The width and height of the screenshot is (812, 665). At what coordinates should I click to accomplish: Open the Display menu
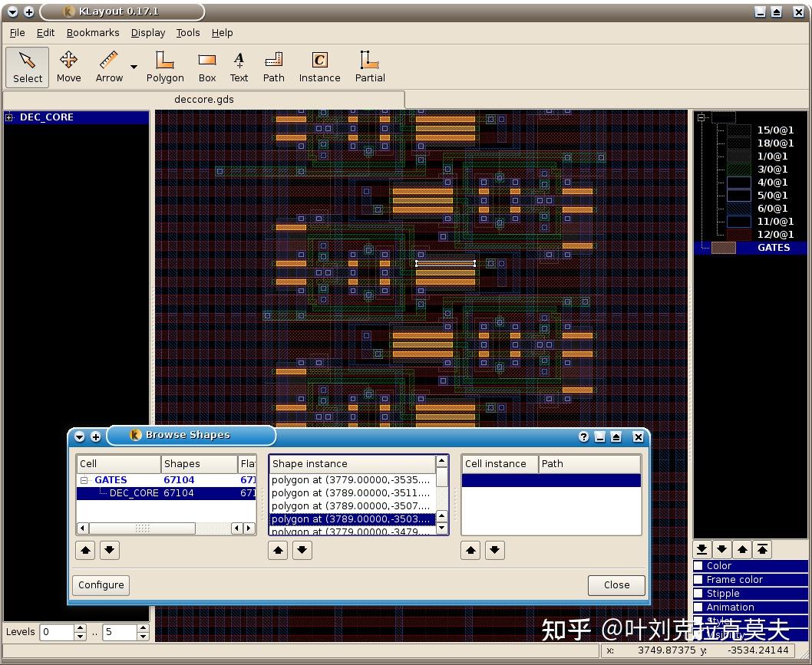click(147, 33)
